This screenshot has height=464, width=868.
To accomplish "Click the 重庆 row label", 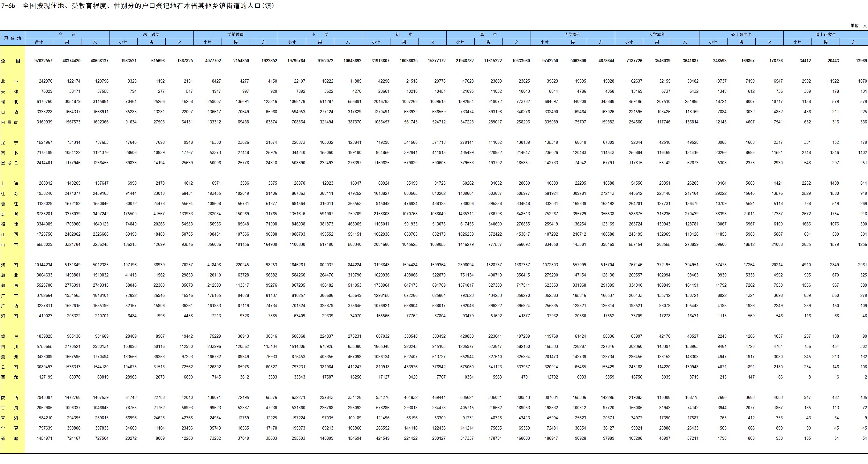I will 10,336.
